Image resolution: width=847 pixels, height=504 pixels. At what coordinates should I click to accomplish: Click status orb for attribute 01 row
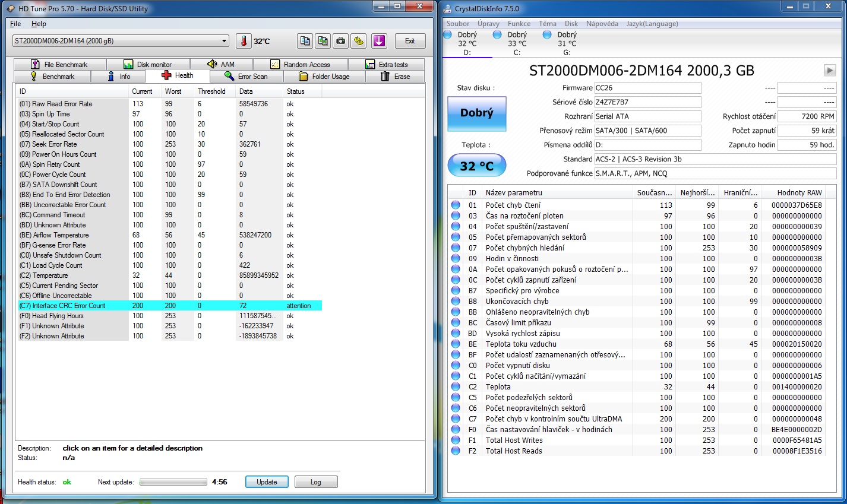pos(456,205)
